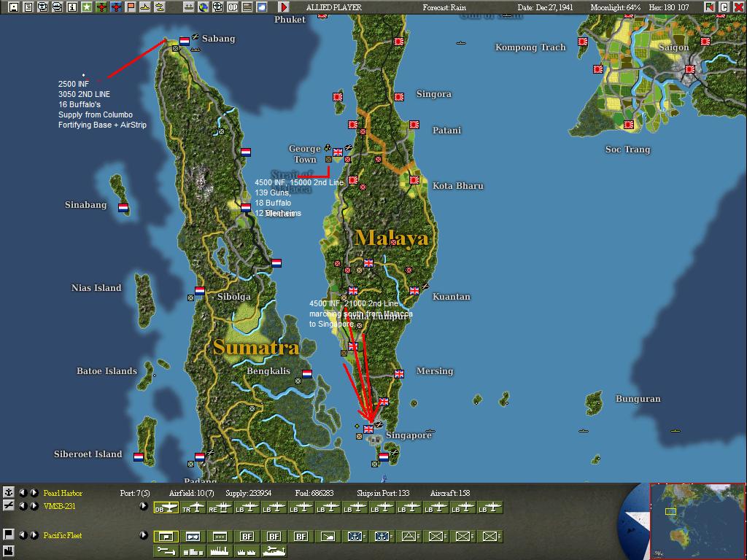Viewport: 747px width, 560px height.
Task: Select previous HQ before Pacific Fleet
Action: (23, 535)
